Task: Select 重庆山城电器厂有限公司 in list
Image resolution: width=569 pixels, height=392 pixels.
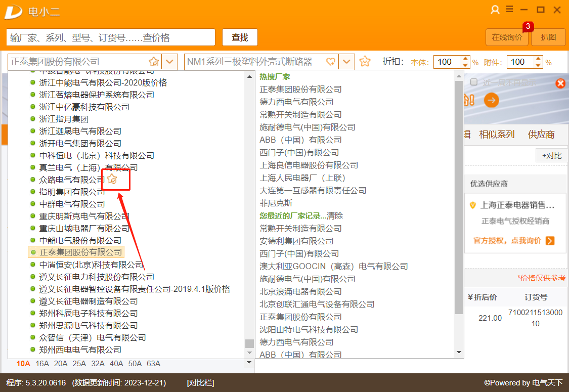Action: [84, 228]
